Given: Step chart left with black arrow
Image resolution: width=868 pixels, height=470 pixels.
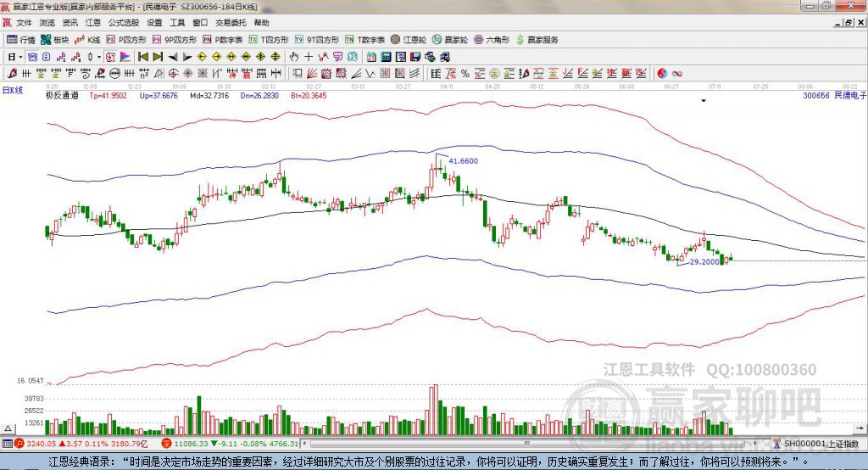Looking at the screenshot, I should 173,57.
